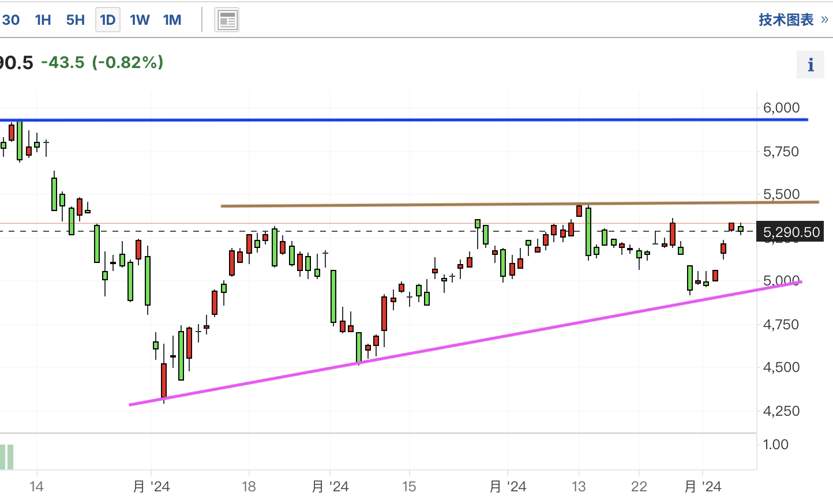Click the -43.5 (-0.82%) change value
The image size is (833, 504).
(102, 62)
